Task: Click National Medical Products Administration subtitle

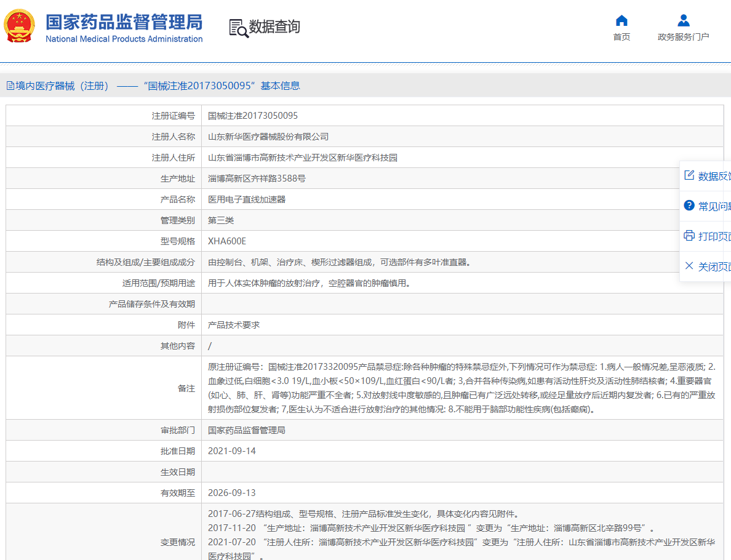Action: point(124,39)
